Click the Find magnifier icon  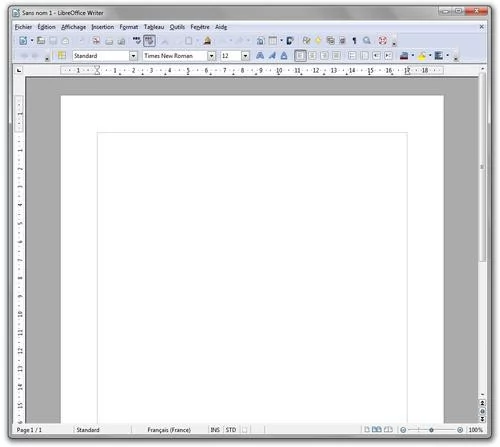tap(367, 41)
